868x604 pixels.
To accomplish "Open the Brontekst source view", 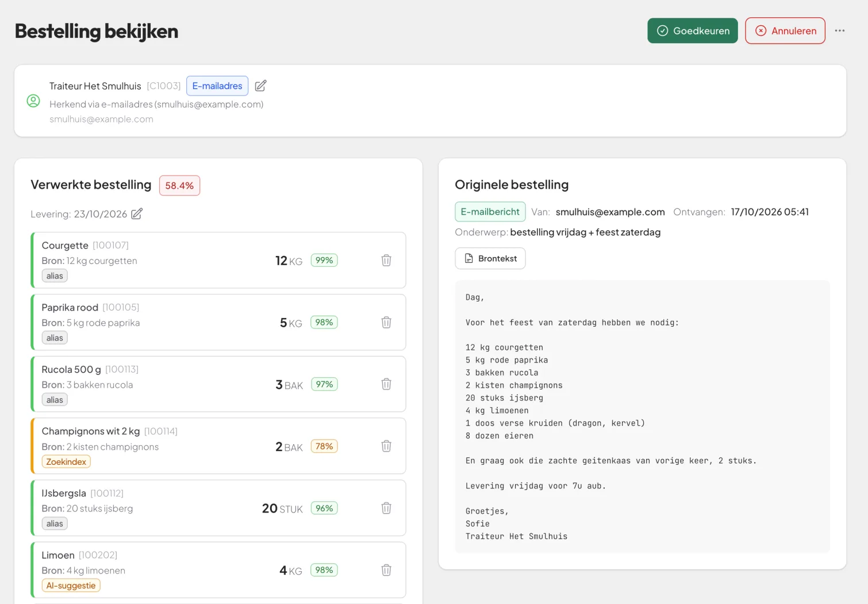I will 490,259.
